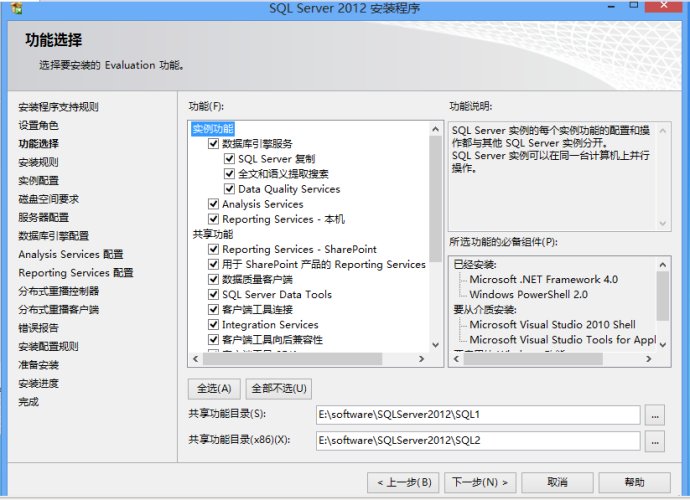Select the 共享功能 tree node
This screenshot has width=690, height=500.
pyautogui.click(x=211, y=234)
